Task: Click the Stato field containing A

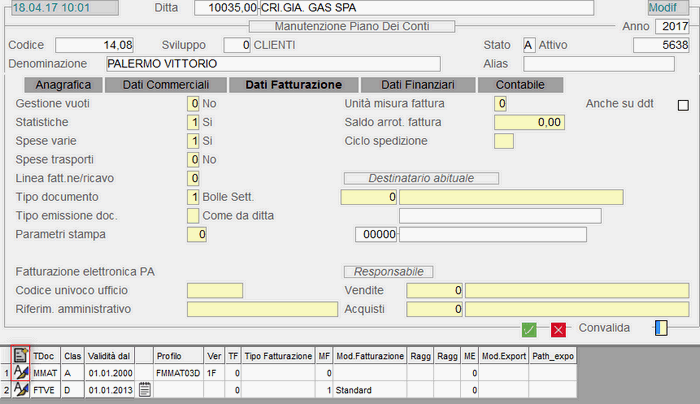Action: point(529,45)
